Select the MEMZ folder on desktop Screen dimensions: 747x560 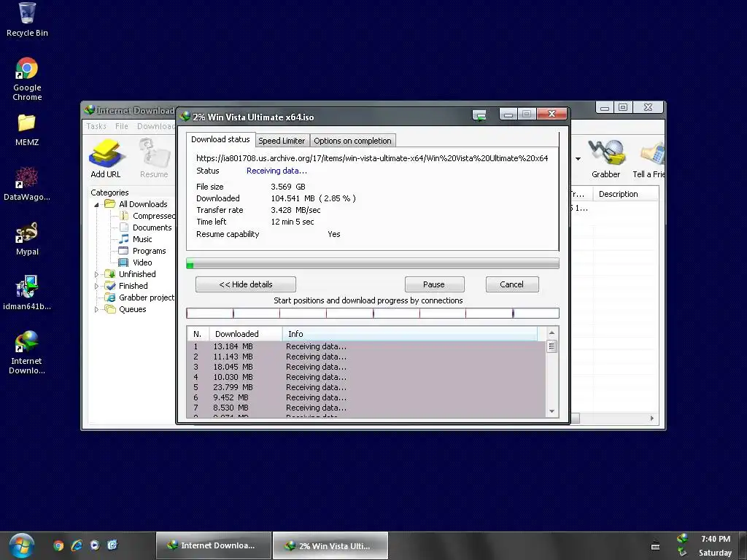(x=27, y=130)
